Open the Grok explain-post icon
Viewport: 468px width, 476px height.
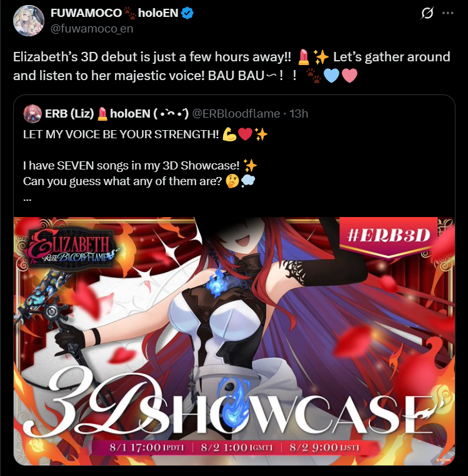click(x=427, y=13)
